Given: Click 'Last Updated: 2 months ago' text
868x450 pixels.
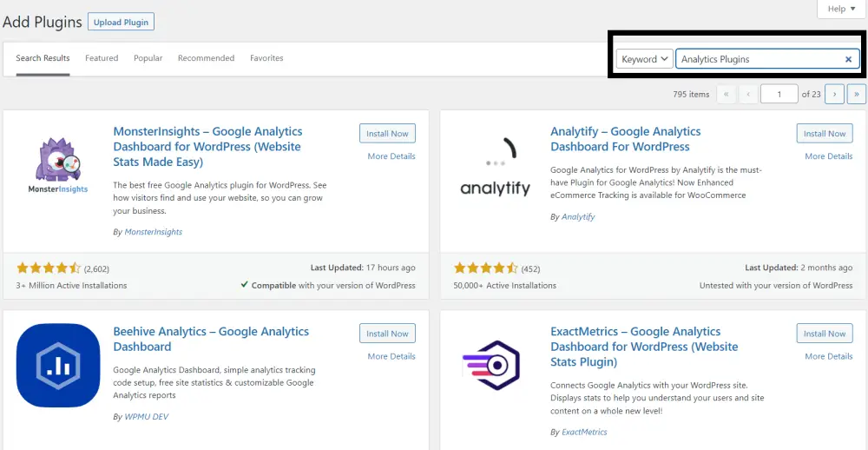Looking at the screenshot, I should pyautogui.click(x=799, y=268).
